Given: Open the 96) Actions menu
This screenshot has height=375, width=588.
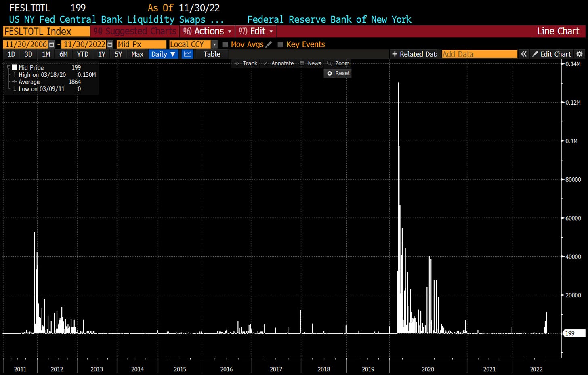Looking at the screenshot, I should pyautogui.click(x=206, y=31).
